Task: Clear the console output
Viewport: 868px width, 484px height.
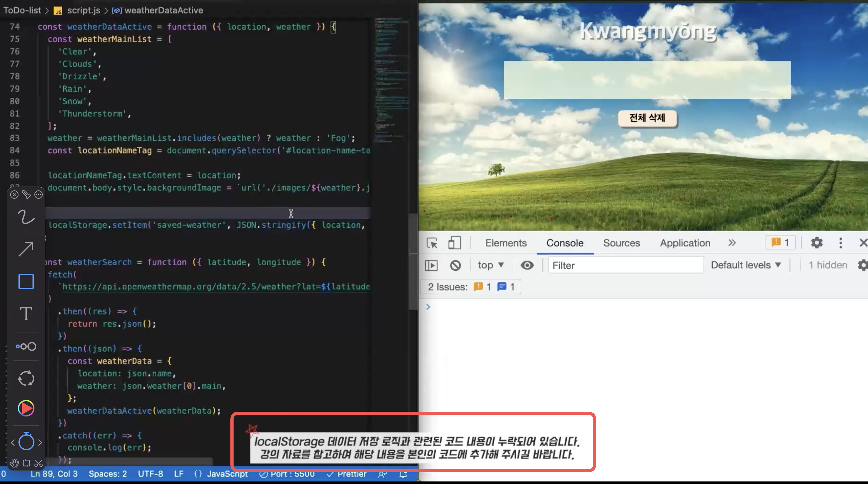Action: (455, 266)
